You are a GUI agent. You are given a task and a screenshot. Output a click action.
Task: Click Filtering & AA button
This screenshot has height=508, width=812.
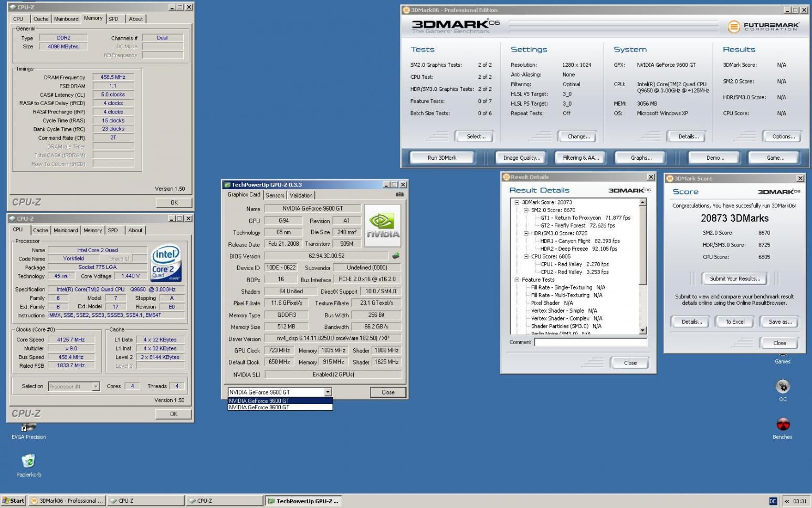coord(581,158)
